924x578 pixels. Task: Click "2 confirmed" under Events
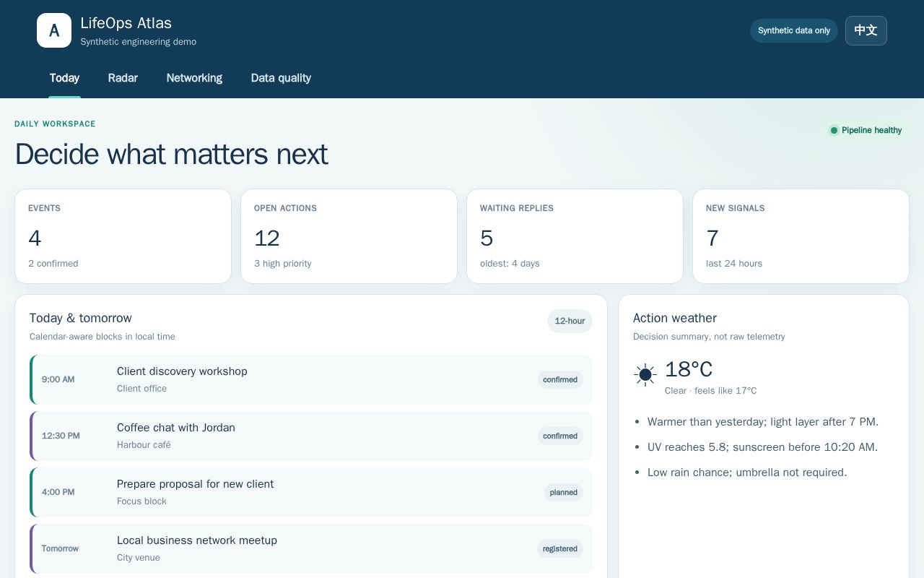pyautogui.click(x=53, y=264)
